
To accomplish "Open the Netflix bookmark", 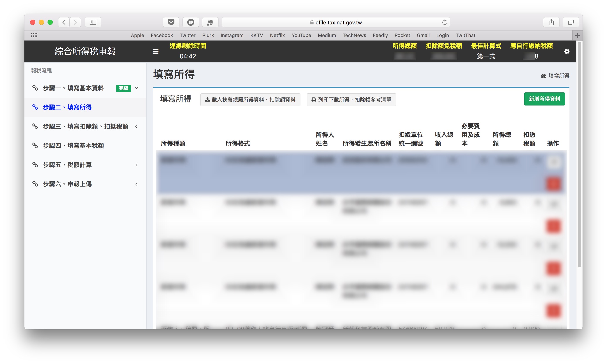I will coord(277,35).
